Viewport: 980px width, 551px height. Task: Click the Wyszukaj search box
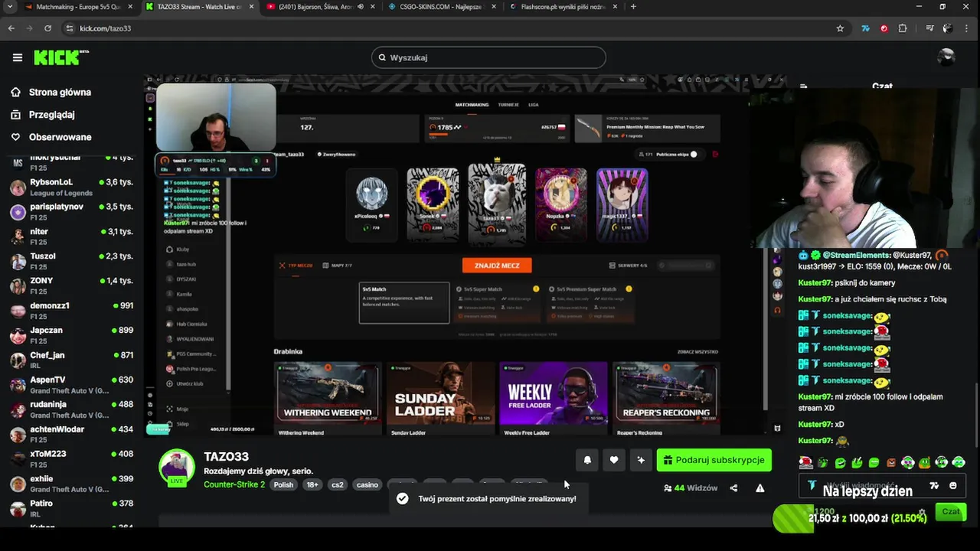tap(488, 57)
